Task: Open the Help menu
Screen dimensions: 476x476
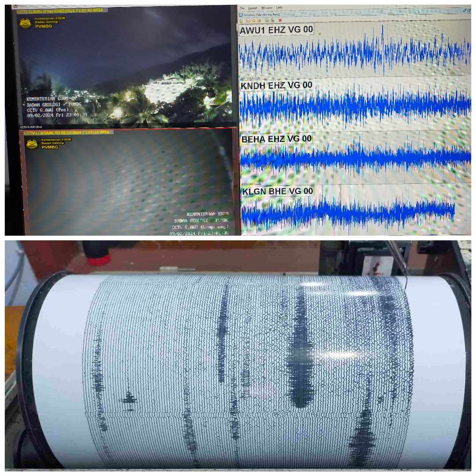Action: tap(279, 8)
